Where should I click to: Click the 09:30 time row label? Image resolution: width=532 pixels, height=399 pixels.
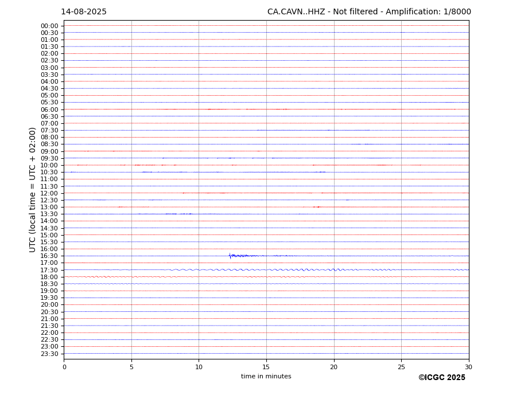click(49, 158)
